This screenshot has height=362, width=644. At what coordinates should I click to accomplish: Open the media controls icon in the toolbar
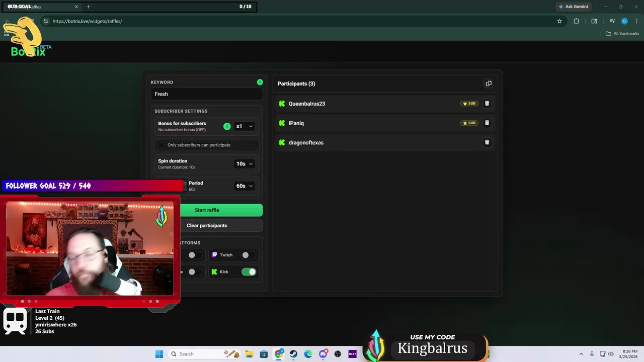pos(612,21)
